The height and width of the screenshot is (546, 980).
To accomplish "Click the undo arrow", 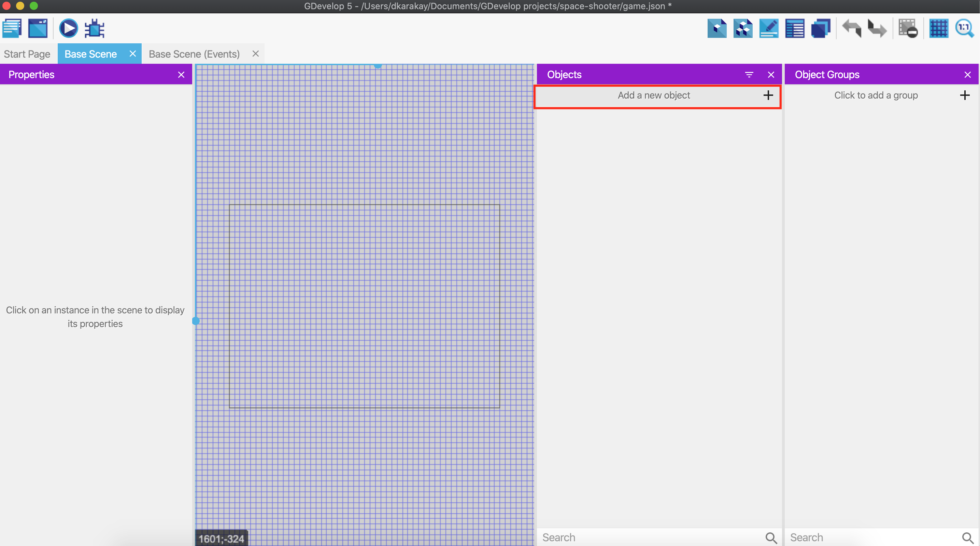I will coord(851,28).
